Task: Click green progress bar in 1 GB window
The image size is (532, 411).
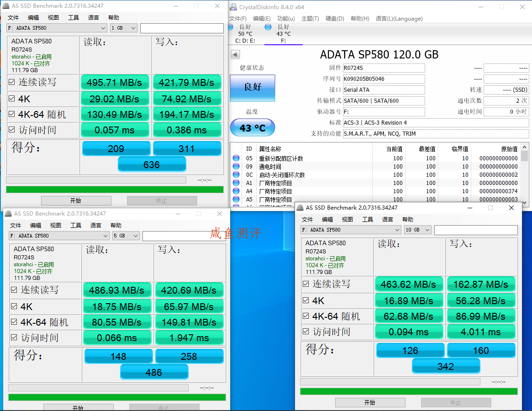Action: coord(115,190)
